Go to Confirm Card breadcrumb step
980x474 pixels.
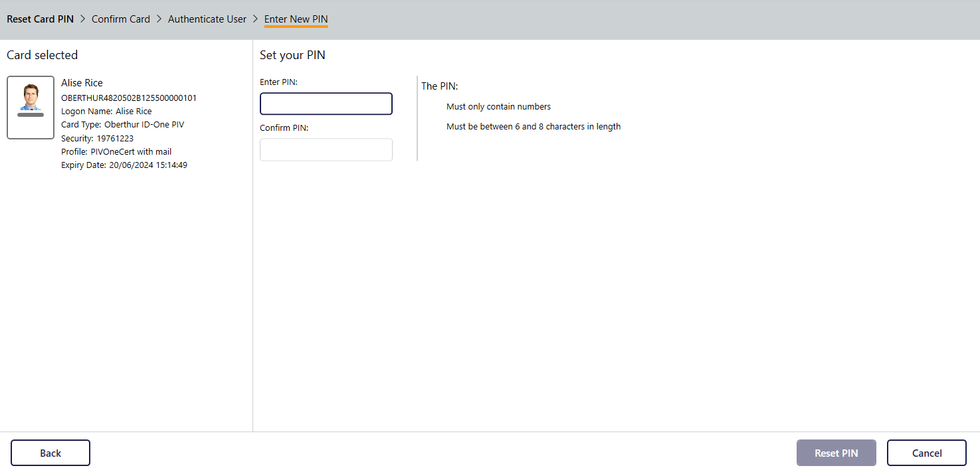pyautogui.click(x=121, y=19)
